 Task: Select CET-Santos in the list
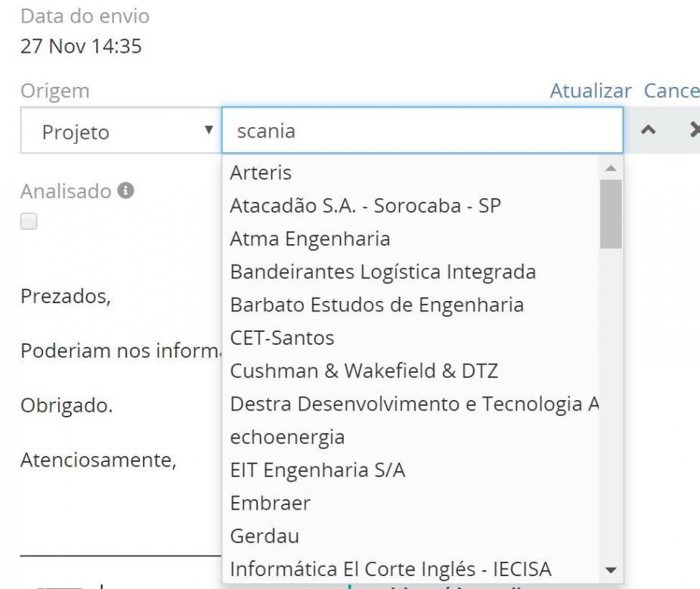click(282, 339)
